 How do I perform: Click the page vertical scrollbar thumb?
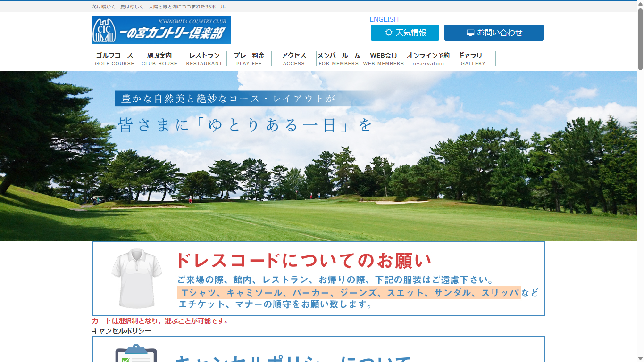coord(640,39)
